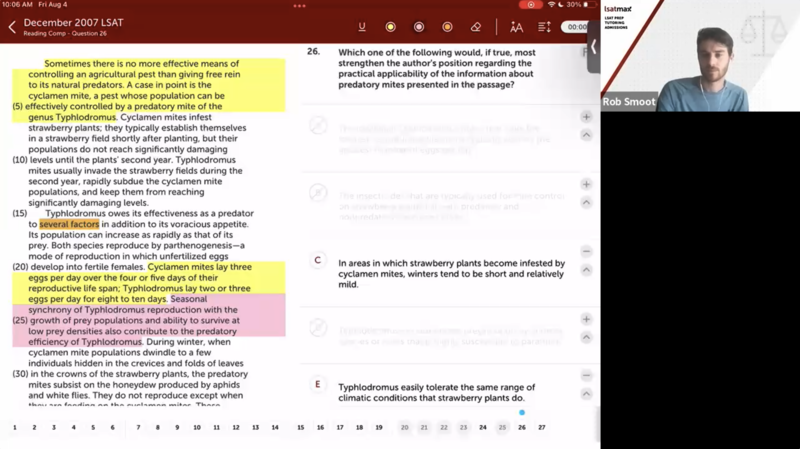
Task: Select the yellow highlighter
Action: (390, 27)
